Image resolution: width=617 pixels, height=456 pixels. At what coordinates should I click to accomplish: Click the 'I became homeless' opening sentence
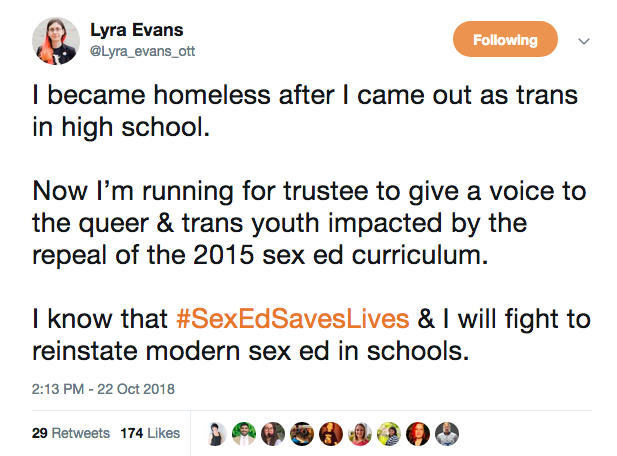pos(305,111)
